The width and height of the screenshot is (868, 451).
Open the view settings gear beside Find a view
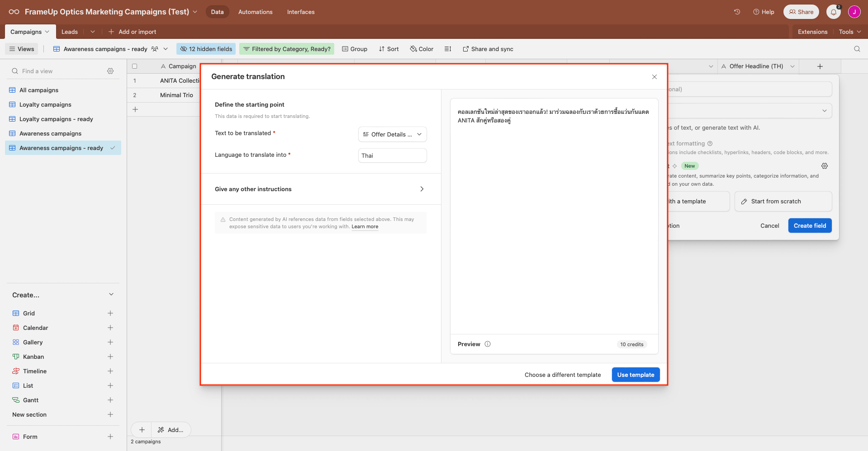click(x=110, y=71)
